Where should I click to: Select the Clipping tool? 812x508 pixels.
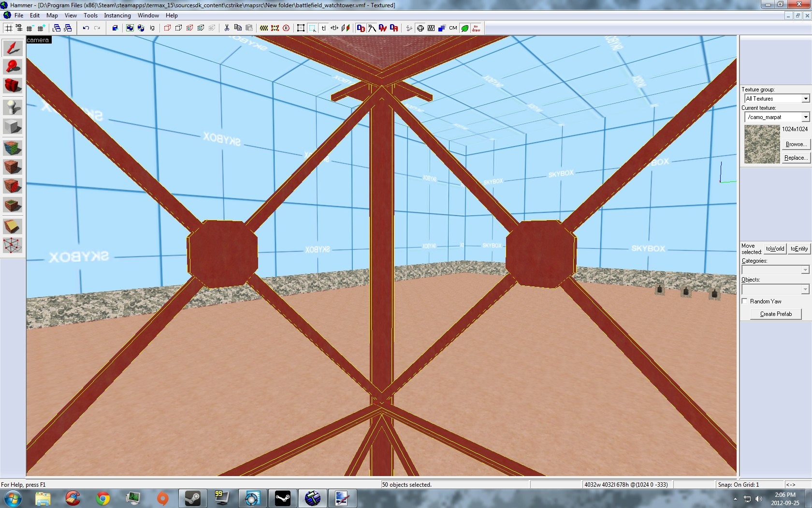pyautogui.click(x=13, y=226)
